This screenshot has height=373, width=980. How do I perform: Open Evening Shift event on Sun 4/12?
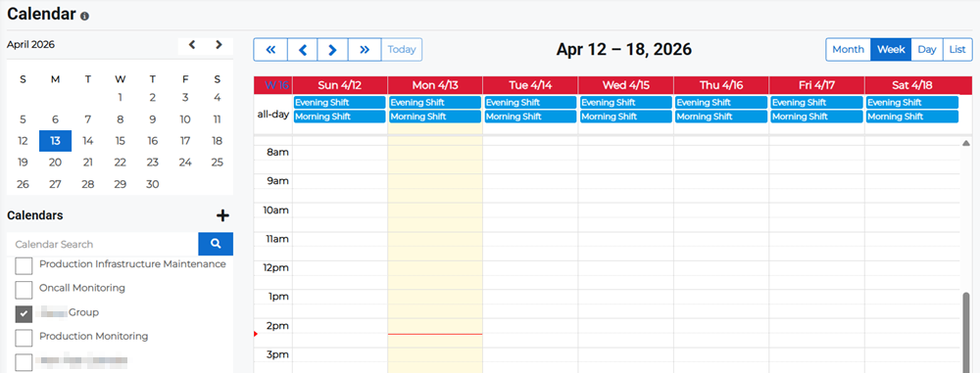339,103
